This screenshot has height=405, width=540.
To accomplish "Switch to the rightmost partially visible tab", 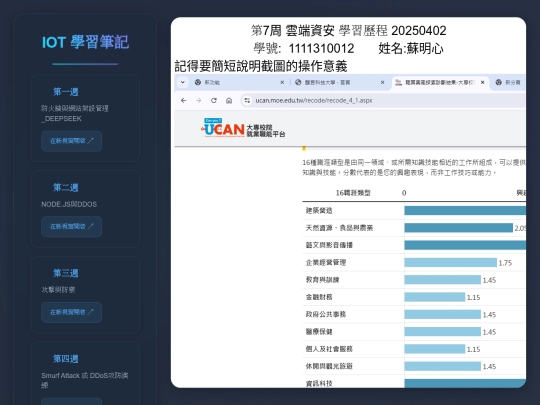I will [509, 82].
